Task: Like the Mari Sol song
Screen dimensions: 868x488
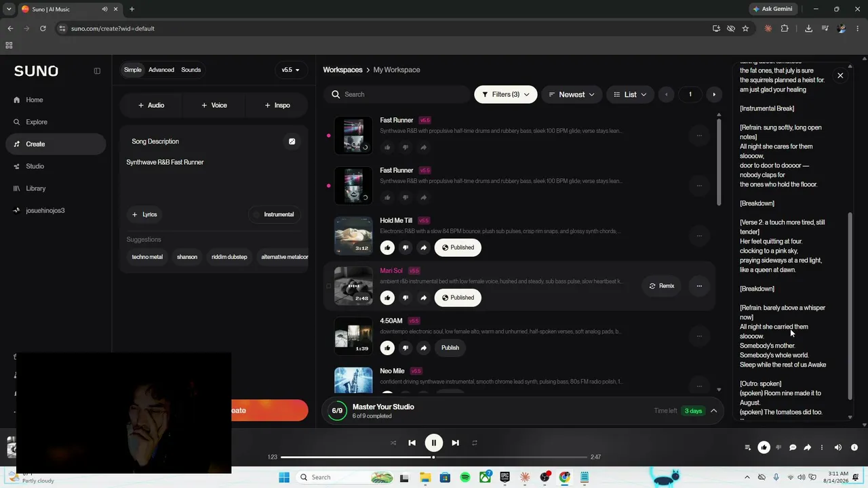Action: click(387, 298)
